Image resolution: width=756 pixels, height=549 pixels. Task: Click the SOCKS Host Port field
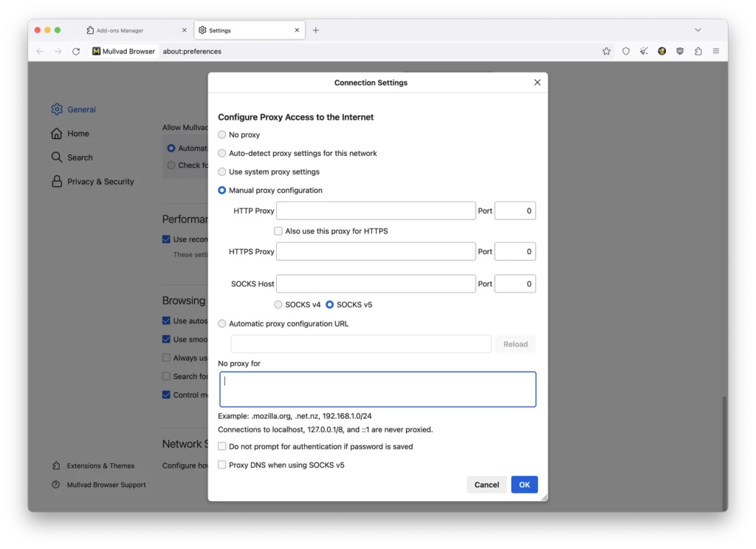[515, 284]
